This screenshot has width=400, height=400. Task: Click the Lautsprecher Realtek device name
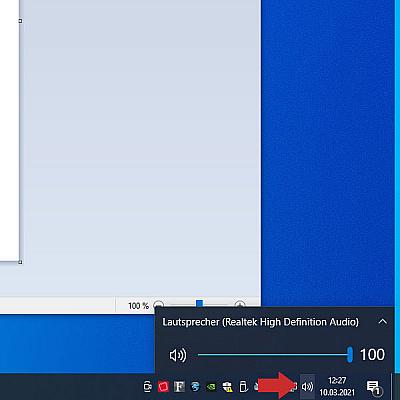click(260, 322)
